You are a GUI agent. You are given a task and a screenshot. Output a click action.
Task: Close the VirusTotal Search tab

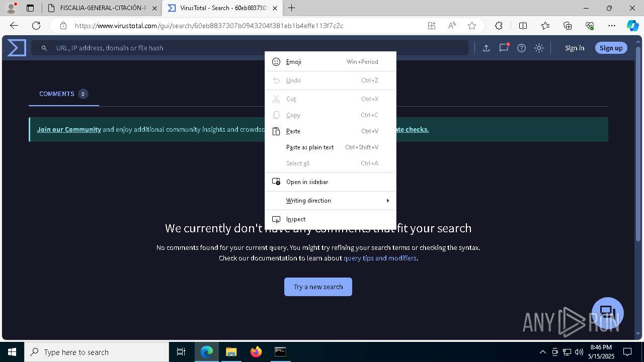[276, 8]
